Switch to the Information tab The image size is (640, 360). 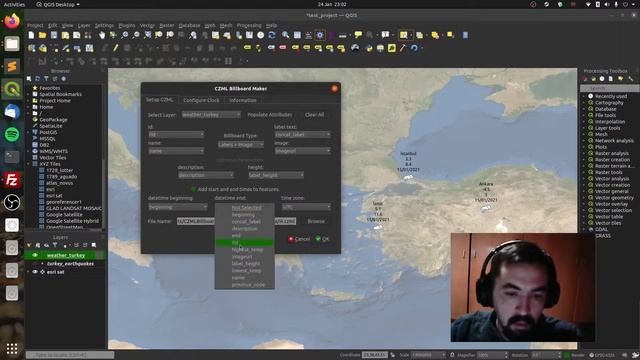pos(242,100)
